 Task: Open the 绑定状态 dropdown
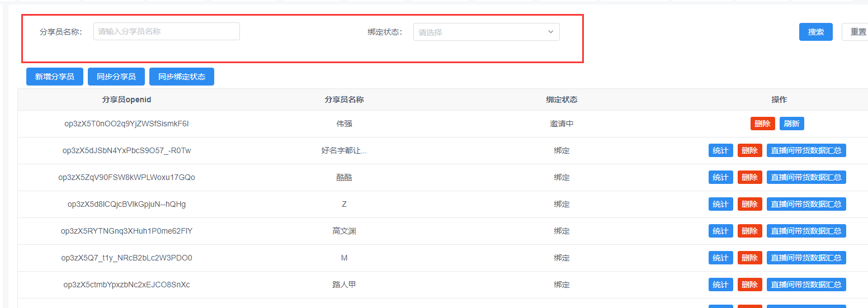[481, 32]
